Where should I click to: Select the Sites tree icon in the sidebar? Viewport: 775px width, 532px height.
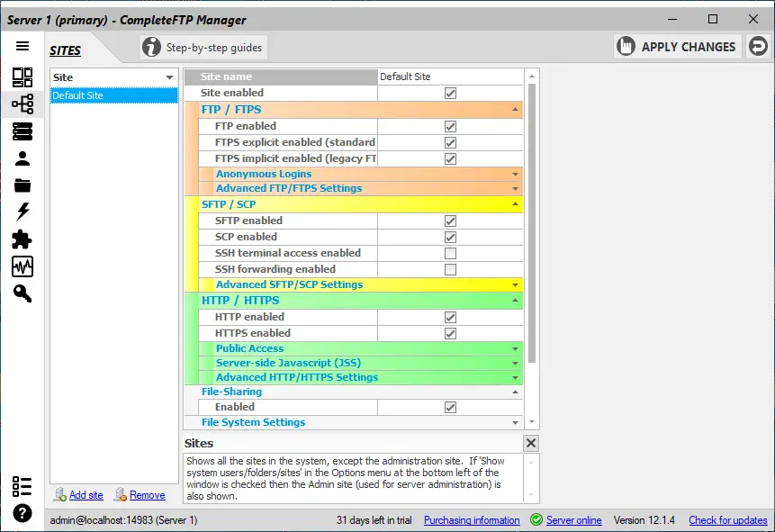pyautogui.click(x=23, y=104)
